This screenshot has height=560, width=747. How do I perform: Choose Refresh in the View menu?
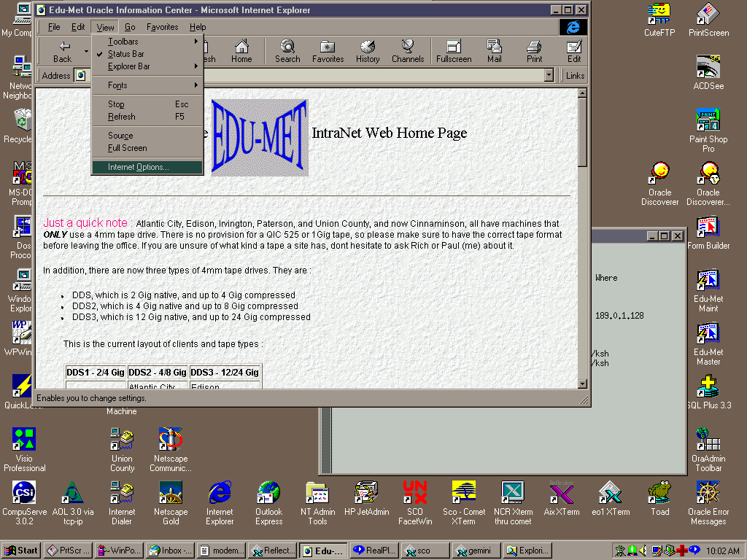coord(147,117)
